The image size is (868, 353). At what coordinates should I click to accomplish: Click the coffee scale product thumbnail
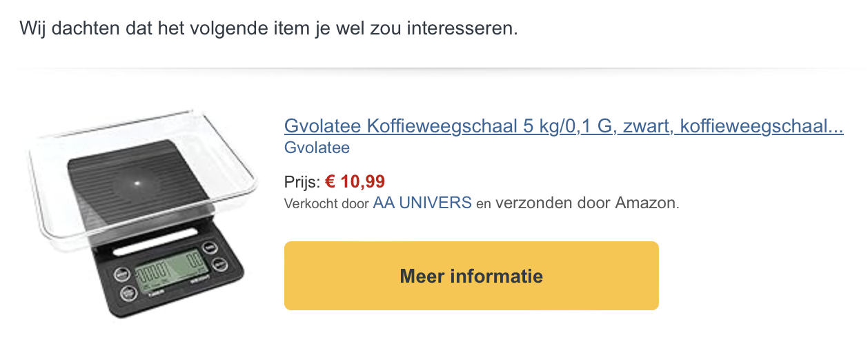click(x=142, y=214)
